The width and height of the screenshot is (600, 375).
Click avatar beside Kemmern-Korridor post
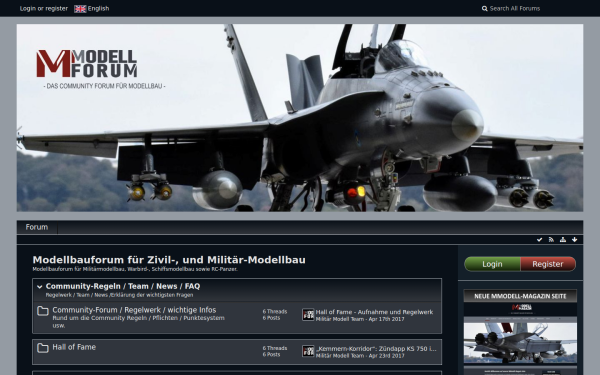[x=308, y=351]
